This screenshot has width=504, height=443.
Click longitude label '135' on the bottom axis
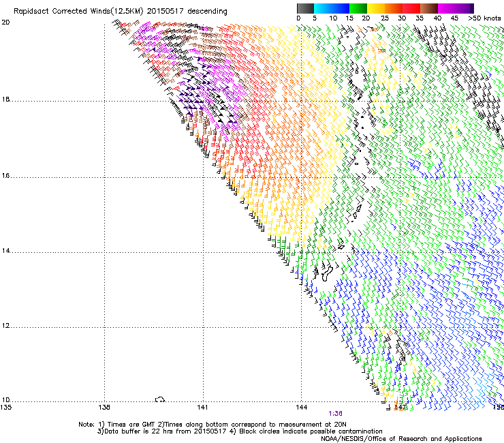coord(5,408)
